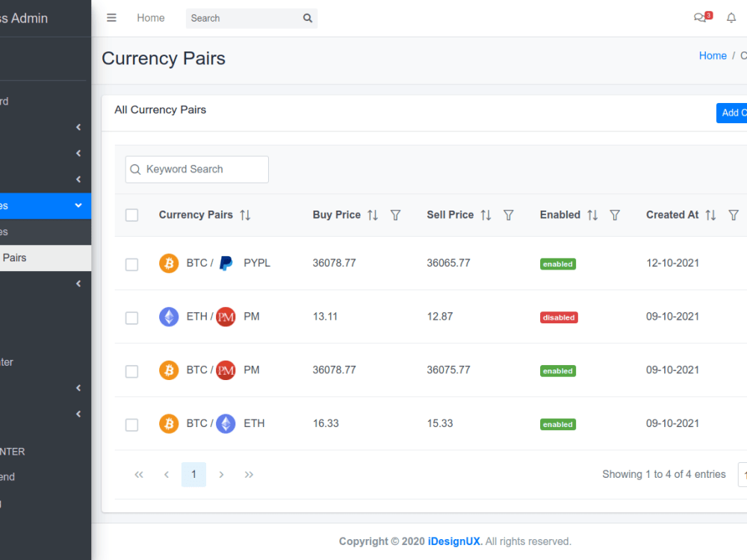This screenshot has width=747, height=560.
Task: Click sell price 12.87 cell
Action: click(x=440, y=316)
